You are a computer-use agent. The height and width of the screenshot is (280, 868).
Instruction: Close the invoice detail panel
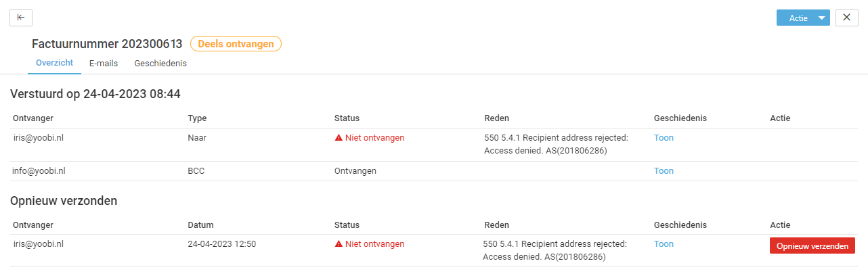point(847,18)
